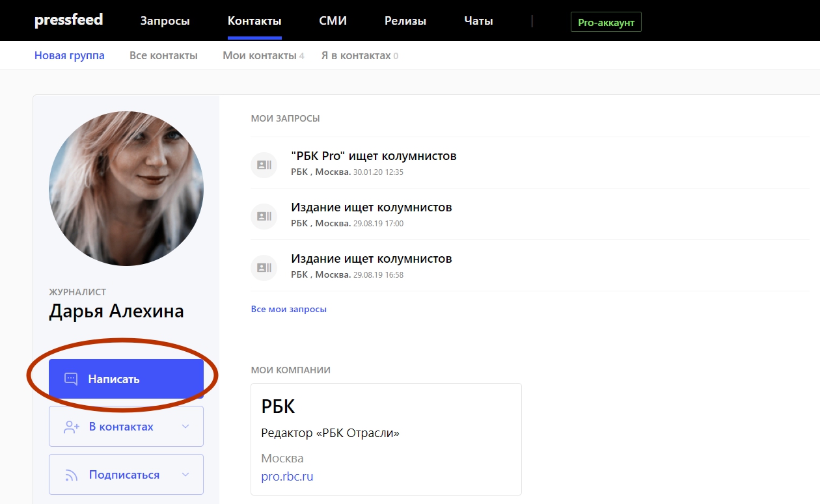Click Дарья Алехина's profile photo
This screenshot has width=820, height=504.
(126, 189)
